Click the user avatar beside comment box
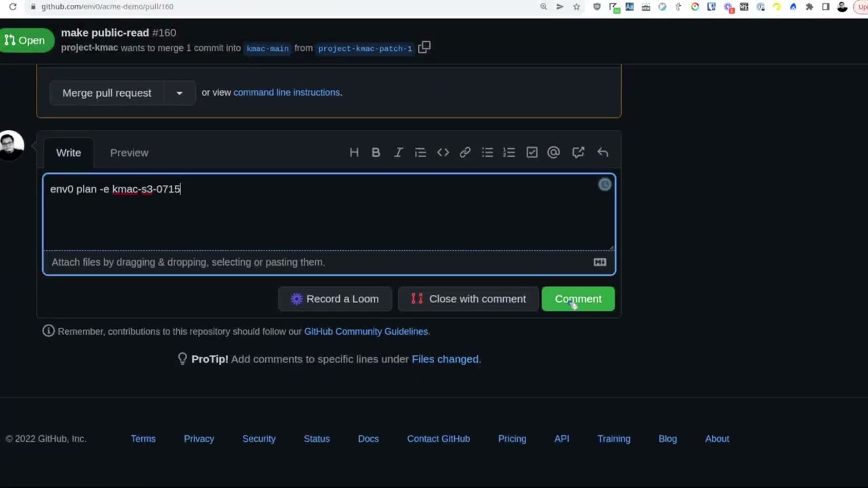The width and height of the screenshot is (868, 488). pyautogui.click(x=12, y=145)
